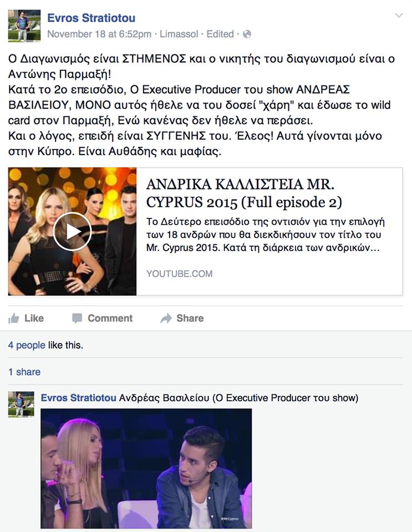Open the 1 share link

pyautogui.click(x=24, y=372)
